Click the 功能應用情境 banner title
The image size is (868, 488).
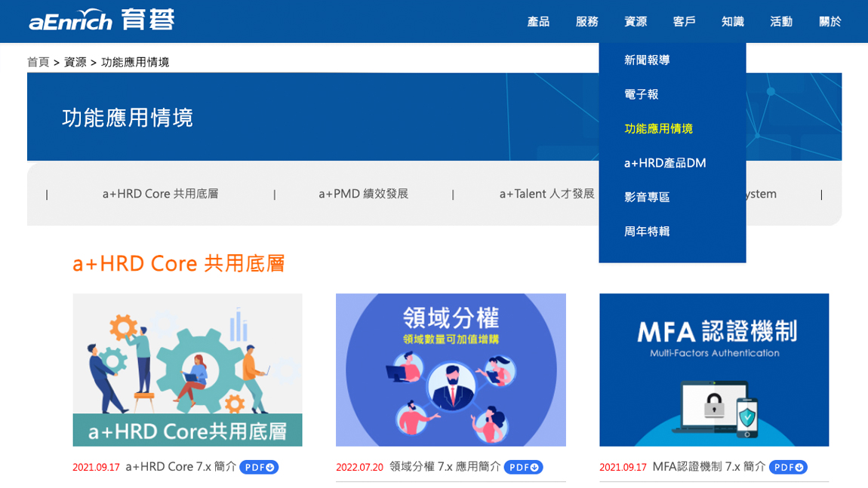coord(128,118)
